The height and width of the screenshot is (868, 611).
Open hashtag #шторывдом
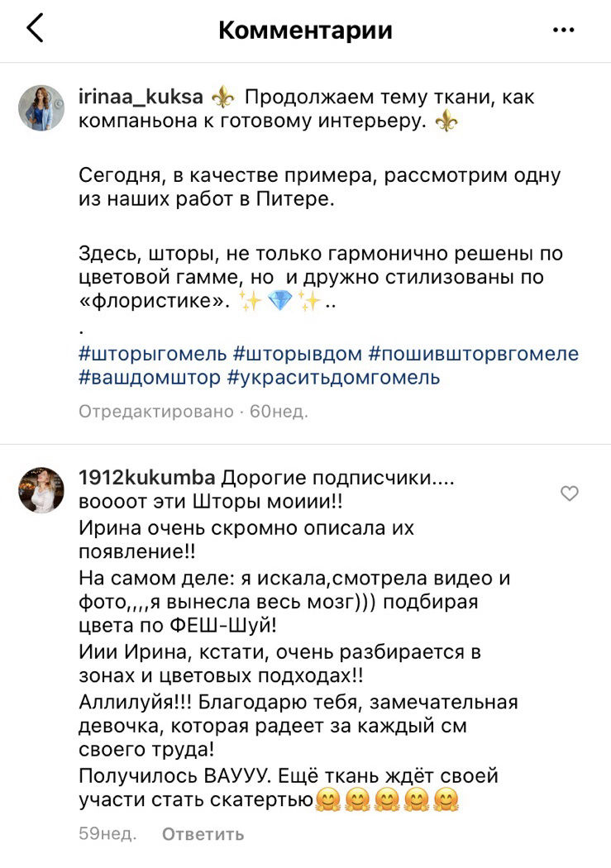298,353
